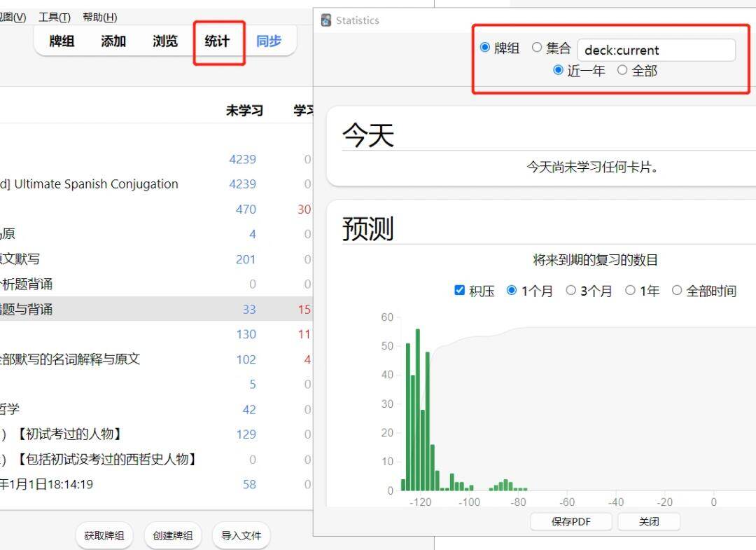The image size is (756, 550).
Task: Open the 浏览 card browser
Action: coord(165,41)
